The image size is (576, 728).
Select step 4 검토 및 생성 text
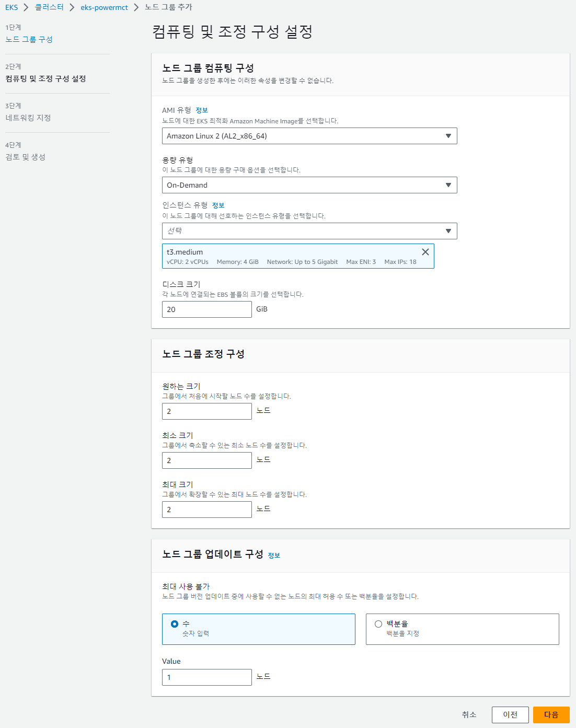click(25, 157)
